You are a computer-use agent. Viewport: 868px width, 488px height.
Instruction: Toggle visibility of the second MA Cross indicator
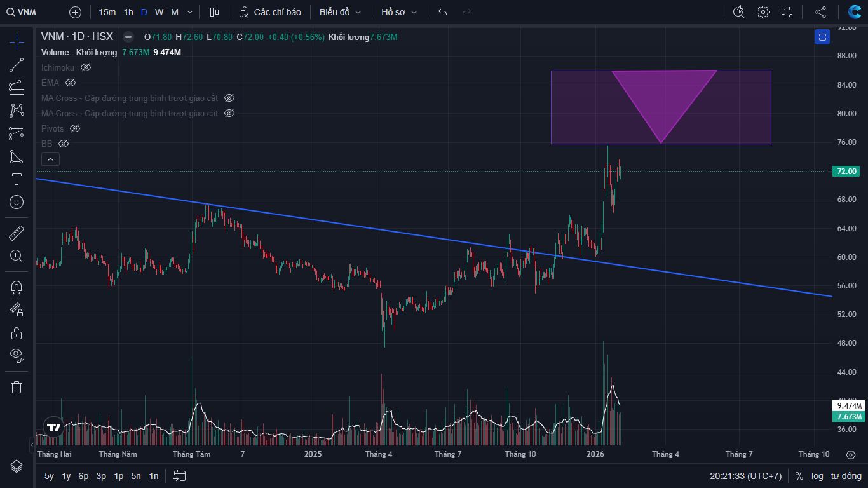pos(229,113)
